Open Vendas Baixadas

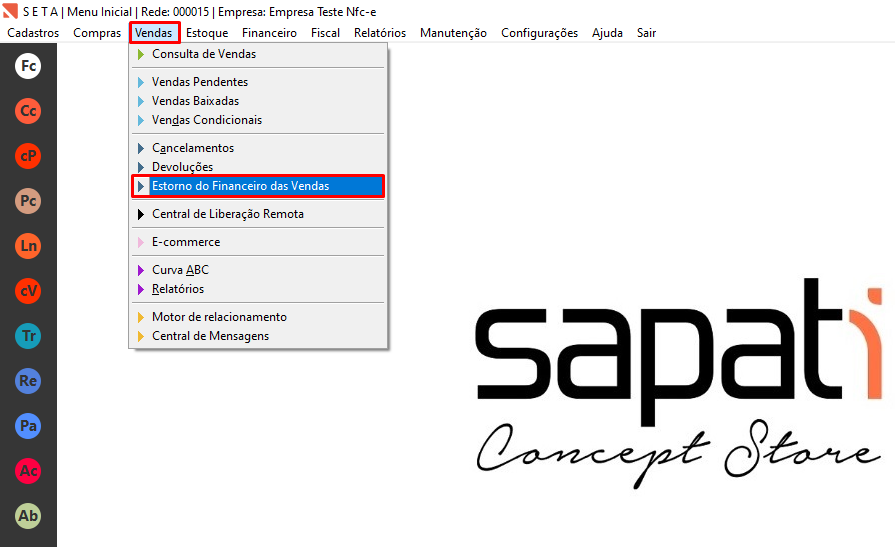[x=258, y=101]
